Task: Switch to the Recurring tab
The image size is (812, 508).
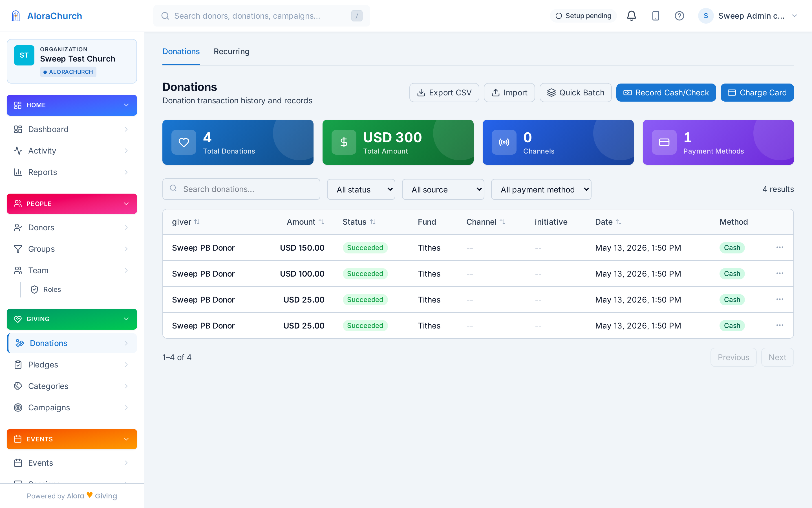Action: pos(231,51)
